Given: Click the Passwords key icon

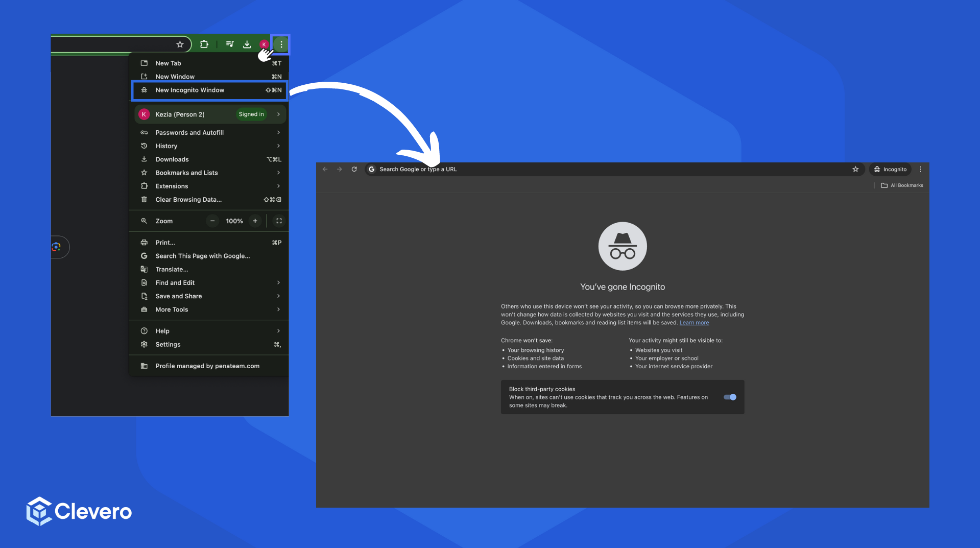Looking at the screenshot, I should [x=144, y=133].
